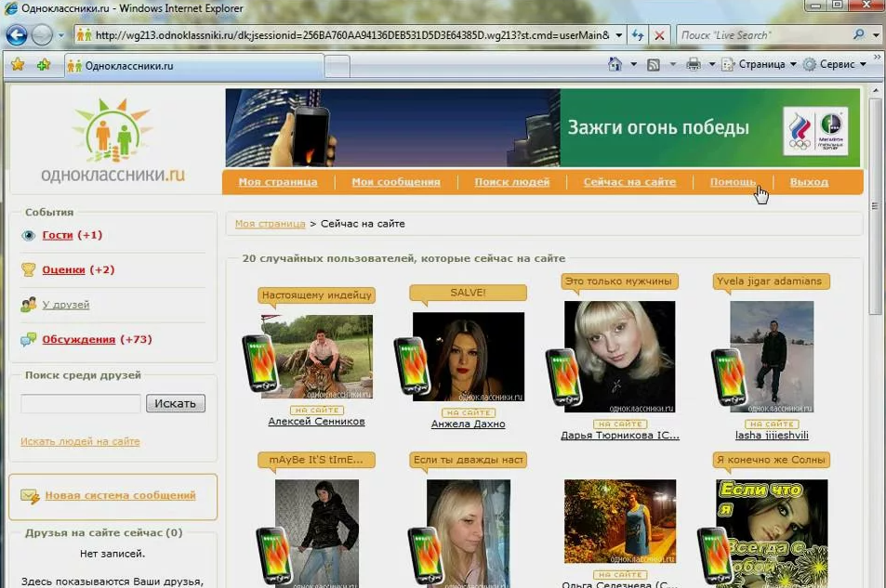Open lasha jijieshvili profile link
Screen dimensions: 886x588
772,436
